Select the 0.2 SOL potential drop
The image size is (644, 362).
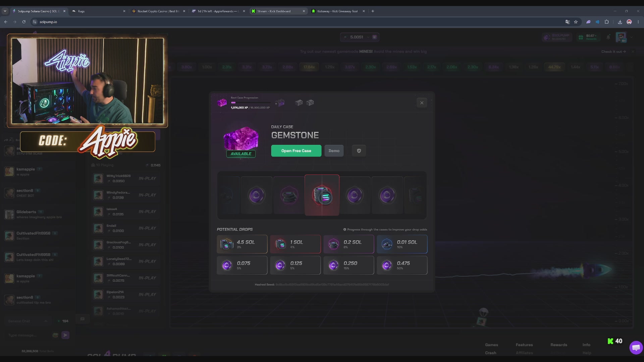pyautogui.click(x=348, y=244)
